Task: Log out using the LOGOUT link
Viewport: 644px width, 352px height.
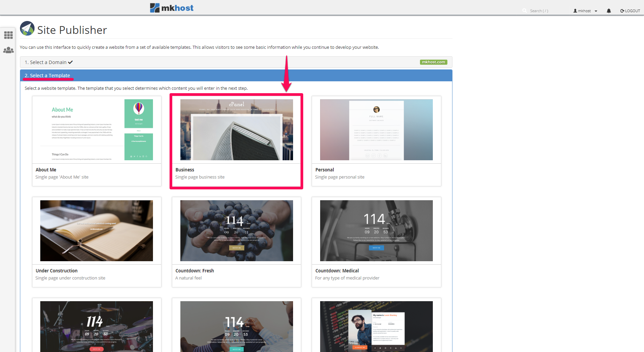Action: pyautogui.click(x=630, y=11)
